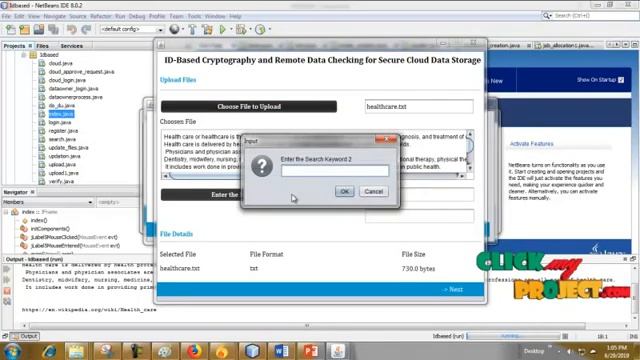Select dataowner_login.java in project tree
Viewport: 640px width, 360px height.
pos(73,89)
